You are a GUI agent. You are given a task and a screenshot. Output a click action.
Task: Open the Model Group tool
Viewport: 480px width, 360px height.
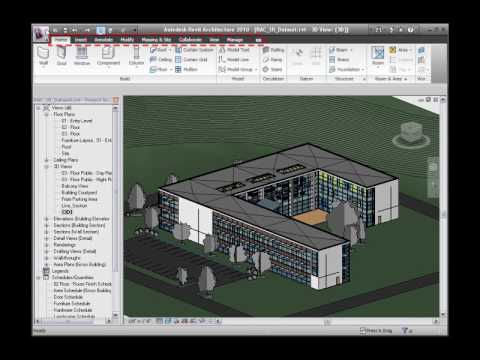click(x=236, y=69)
